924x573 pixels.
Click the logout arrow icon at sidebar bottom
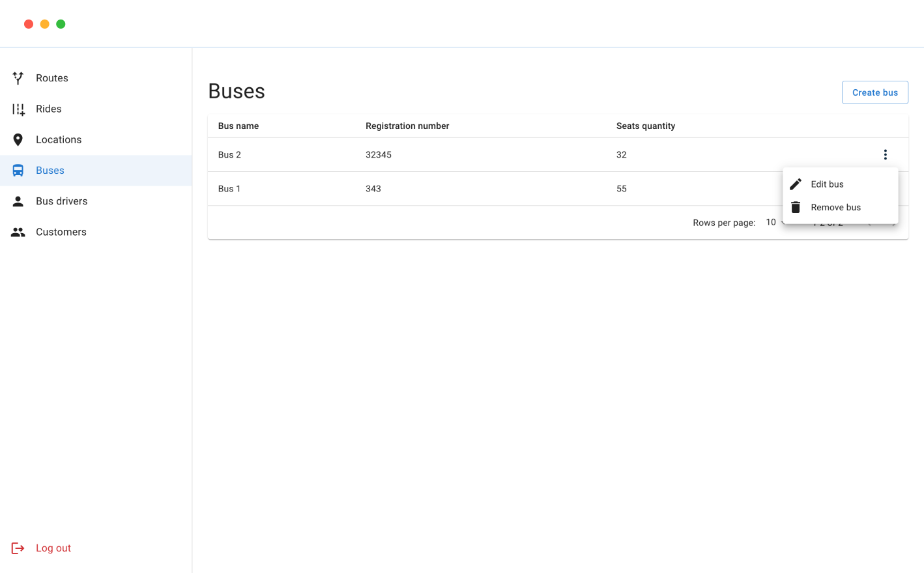(x=18, y=548)
